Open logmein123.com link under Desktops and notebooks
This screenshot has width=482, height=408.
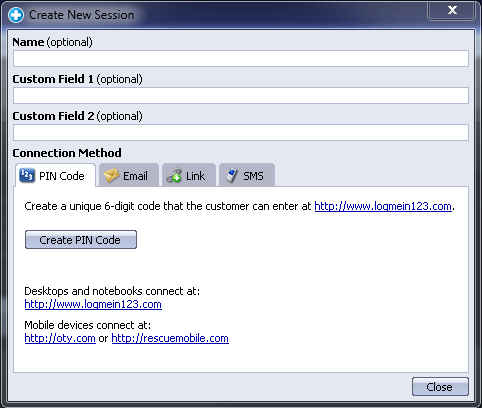click(x=93, y=304)
